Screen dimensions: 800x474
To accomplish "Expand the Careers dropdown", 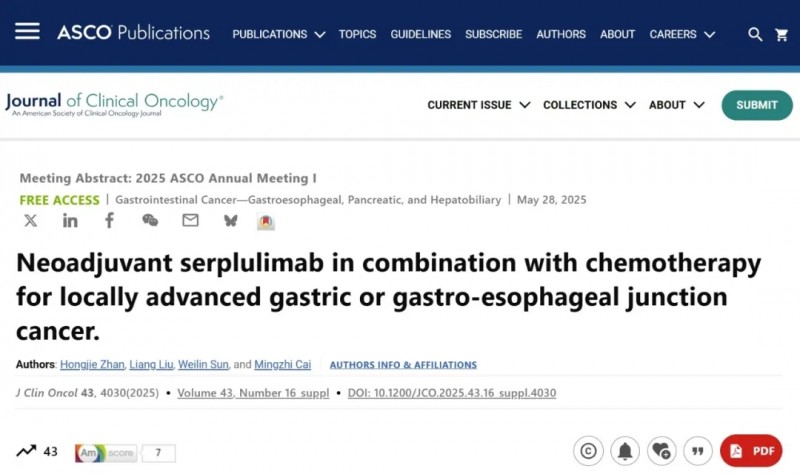I will click(x=682, y=34).
